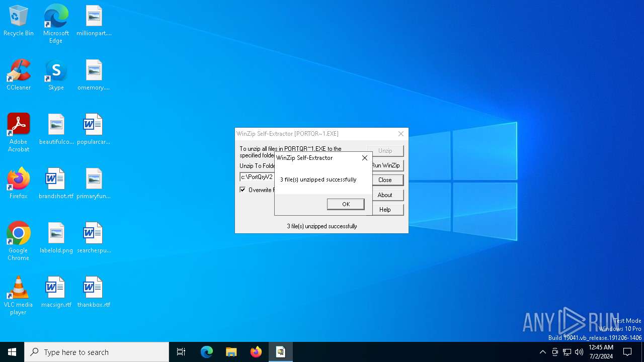Viewport: 644px width, 362px height.
Task: Open the volume control tray icon
Action: coord(579,352)
